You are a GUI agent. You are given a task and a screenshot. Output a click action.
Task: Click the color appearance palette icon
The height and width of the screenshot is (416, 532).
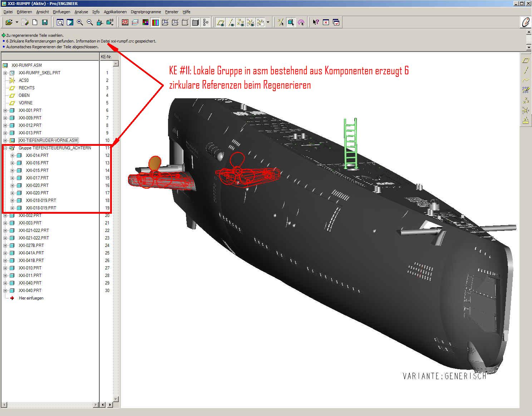(146, 23)
